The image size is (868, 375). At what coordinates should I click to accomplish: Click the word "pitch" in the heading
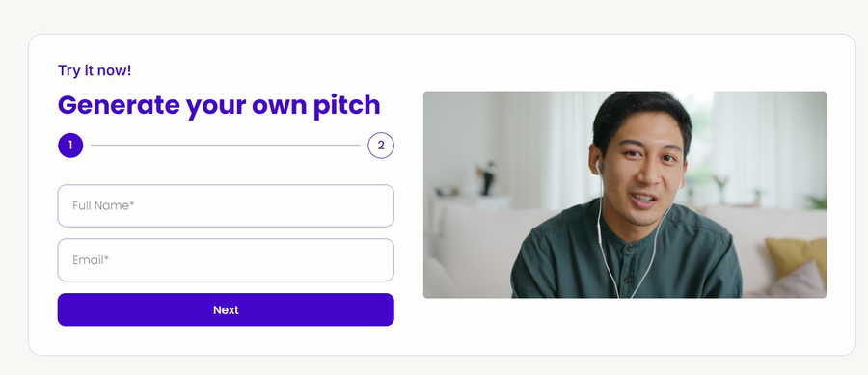347,106
